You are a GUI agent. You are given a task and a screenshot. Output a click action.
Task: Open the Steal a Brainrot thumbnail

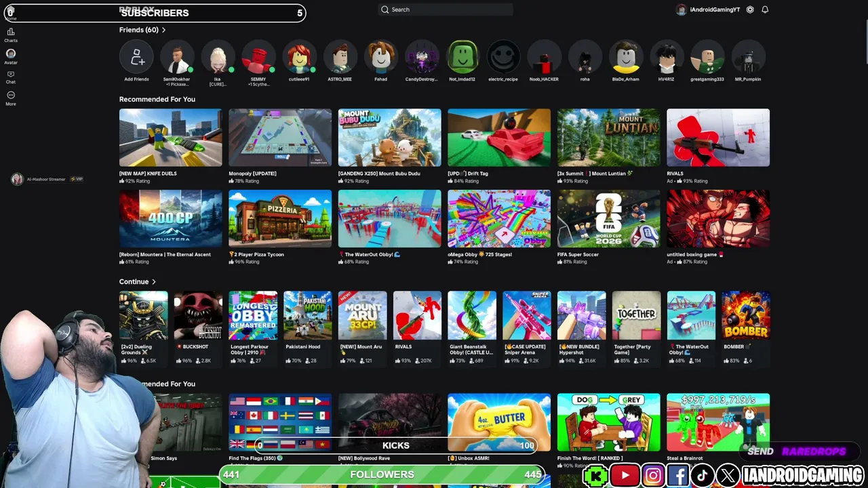pos(718,422)
